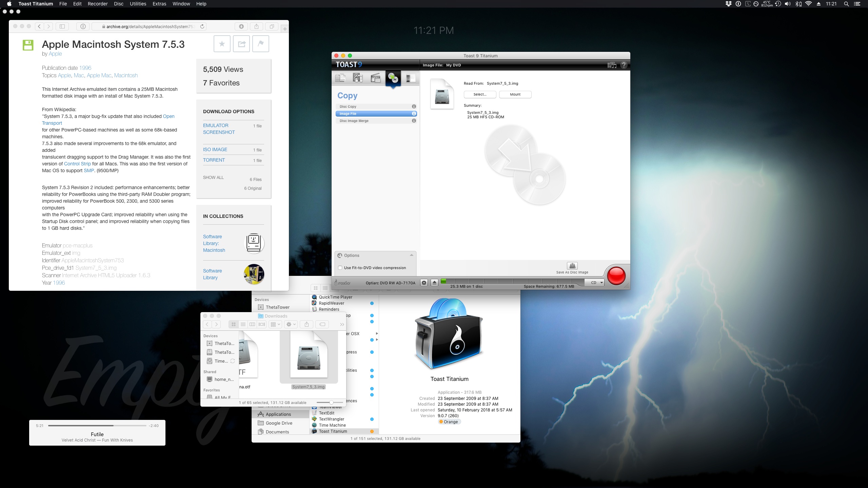Open Toast help question mark
This screenshot has width=868, height=488.
624,65
